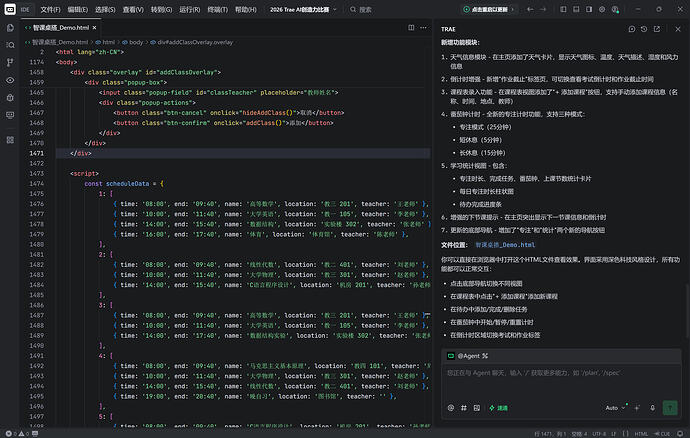Viewport: 690px width, 438px height.
Task: Expand the project name dropdown in title bar
Action: point(303,9)
